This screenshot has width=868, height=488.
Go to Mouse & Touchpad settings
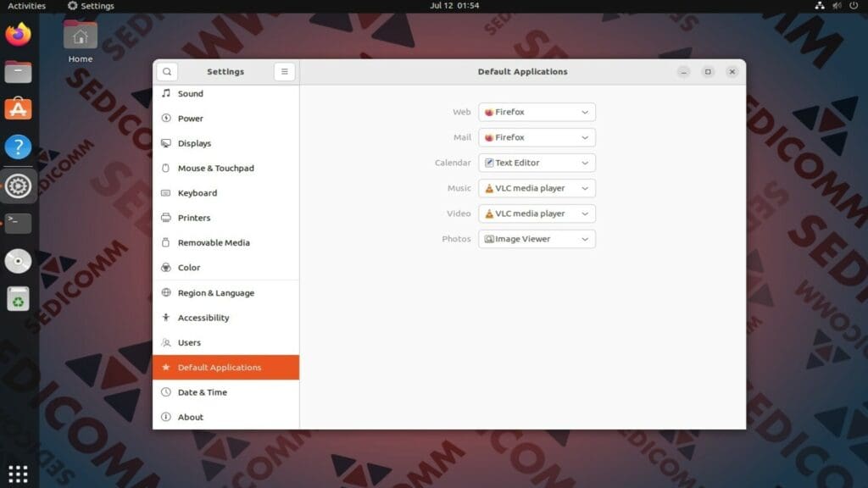click(225, 168)
